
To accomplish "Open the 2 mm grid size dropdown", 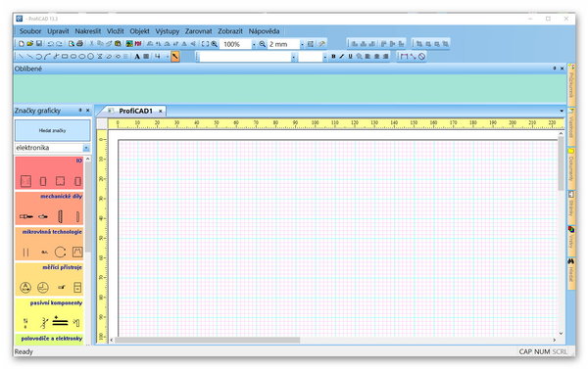I will pos(302,44).
